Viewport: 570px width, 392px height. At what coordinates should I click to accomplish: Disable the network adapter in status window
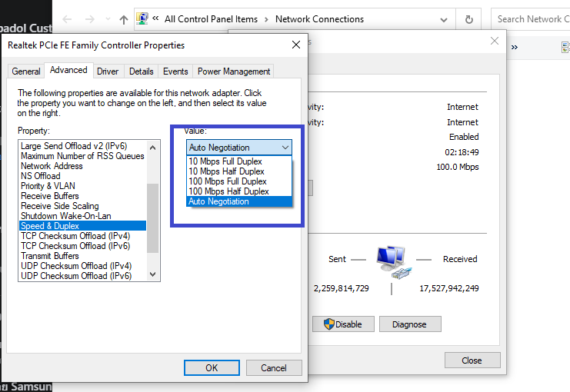point(343,324)
